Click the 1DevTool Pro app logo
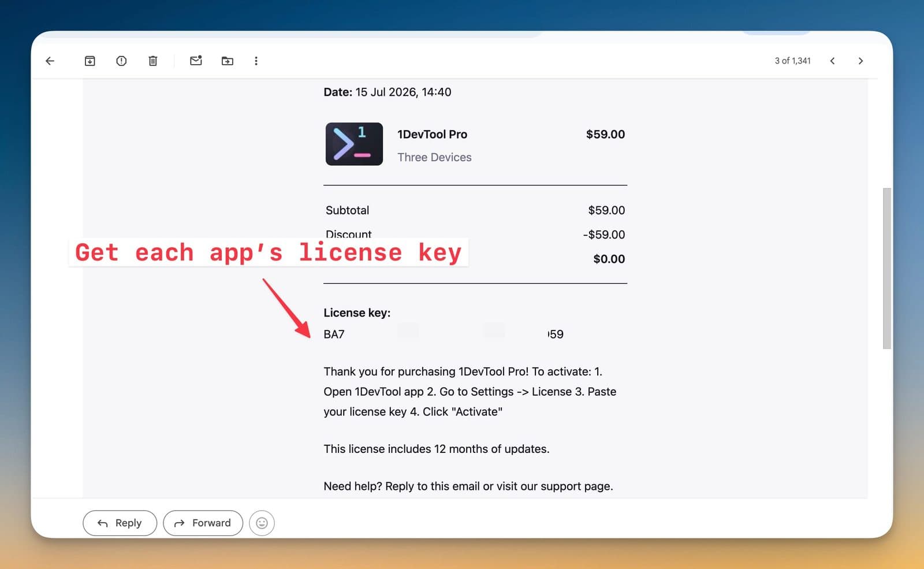Image resolution: width=924 pixels, height=569 pixels. pos(354,144)
